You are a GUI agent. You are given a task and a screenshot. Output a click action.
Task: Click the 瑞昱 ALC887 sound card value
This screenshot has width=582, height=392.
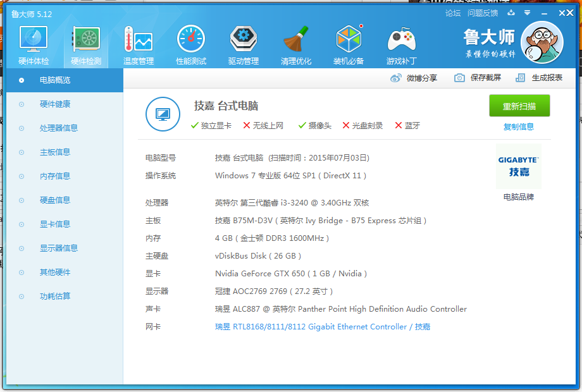point(341,309)
